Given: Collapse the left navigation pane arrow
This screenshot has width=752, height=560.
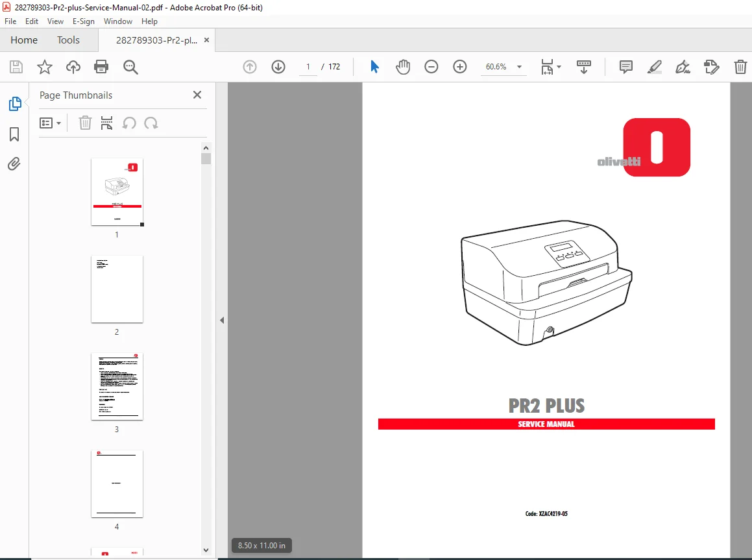Looking at the screenshot, I should coord(222,321).
